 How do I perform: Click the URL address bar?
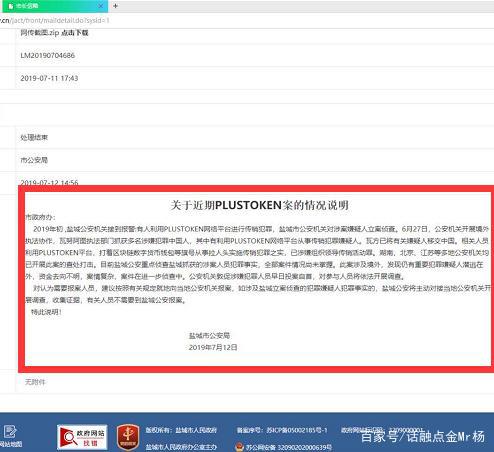tap(247, 20)
